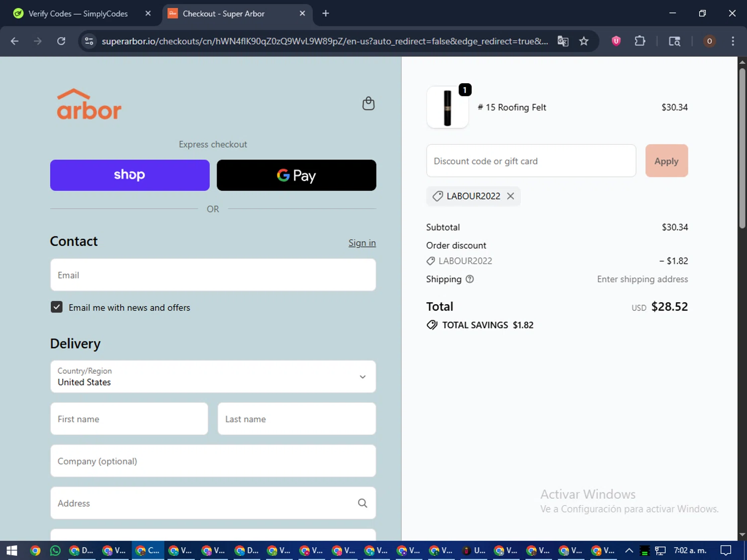Click the Contact section heading
747x560 pixels.
[x=74, y=241]
